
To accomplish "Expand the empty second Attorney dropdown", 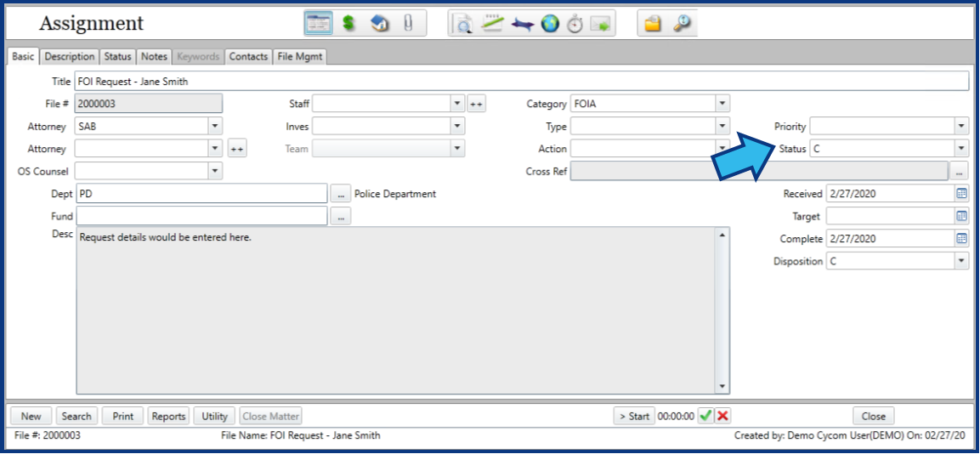I will (x=215, y=148).
